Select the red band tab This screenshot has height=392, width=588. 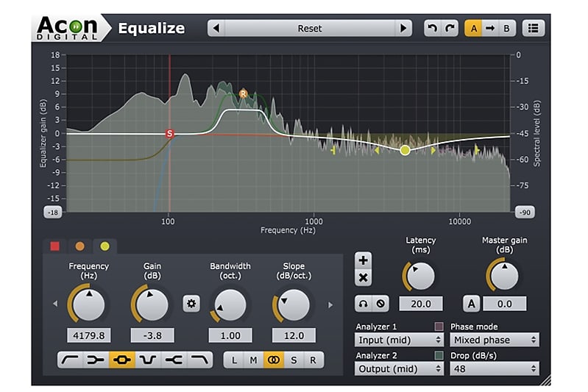click(55, 246)
